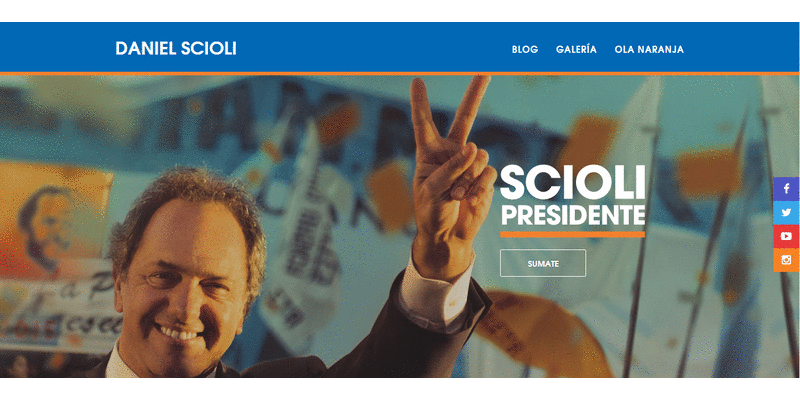Screen dimensions: 800x400
Task: Open the Facebook social icon
Action: coord(786,189)
